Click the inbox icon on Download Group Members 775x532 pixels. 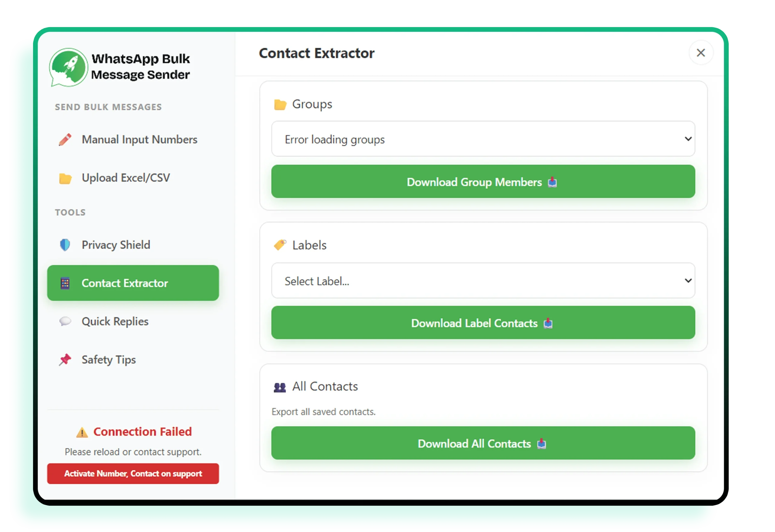coord(552,183)
